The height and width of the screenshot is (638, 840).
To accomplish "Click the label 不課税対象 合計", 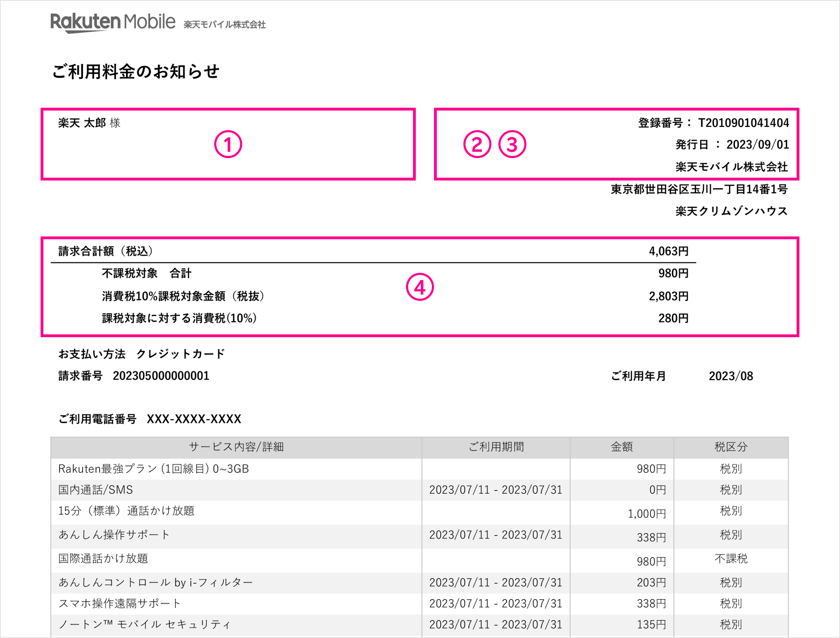I will pyautogui.click(x=147, y=274).
